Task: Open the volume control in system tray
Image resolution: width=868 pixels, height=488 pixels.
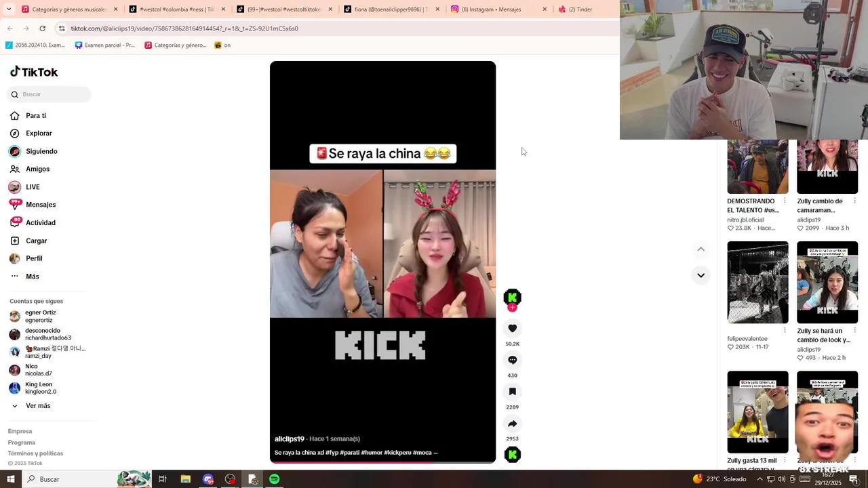Action: [x=782, y=479]
